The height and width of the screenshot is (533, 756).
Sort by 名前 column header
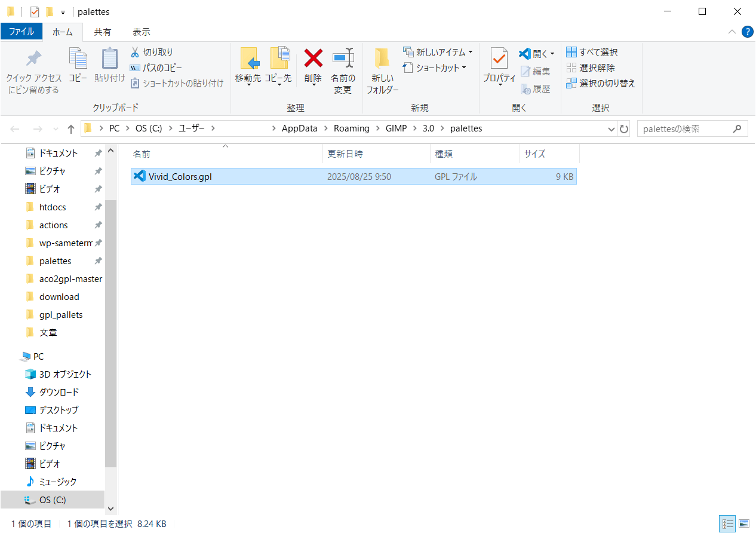225,154
